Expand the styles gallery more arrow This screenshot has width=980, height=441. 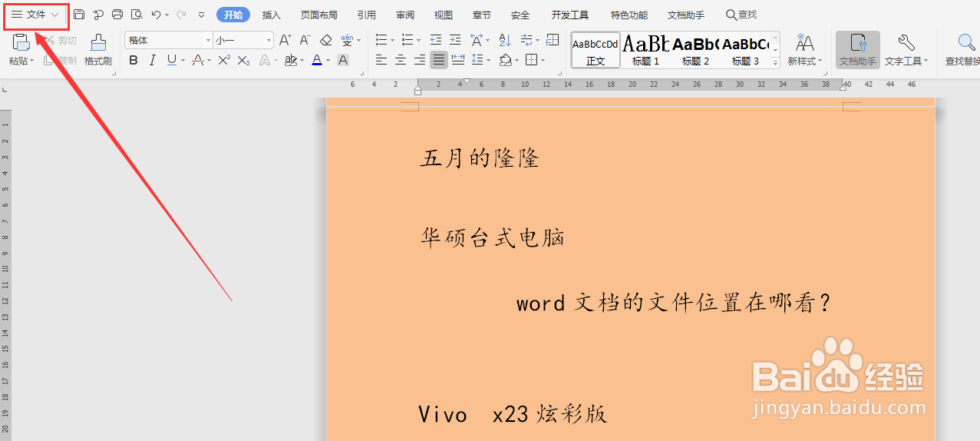tap(775, 64)
